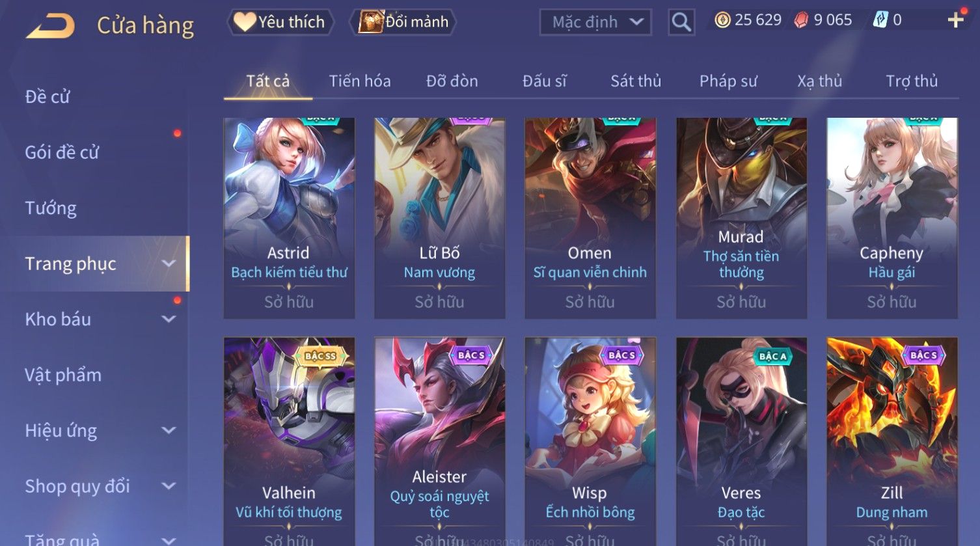Switch to the Pháp sư tab
The height and width of the screenshot is (546, 980).
[728, 81]
